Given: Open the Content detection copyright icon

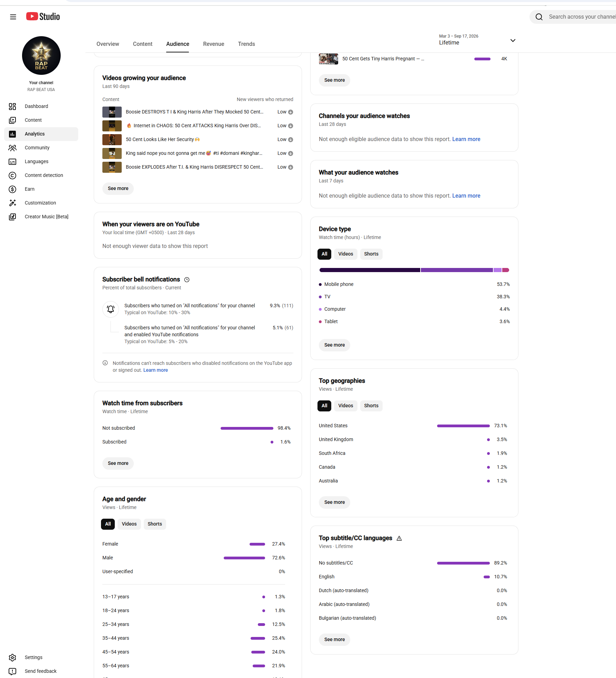Looking at the screenshot, I should point(12,175).
